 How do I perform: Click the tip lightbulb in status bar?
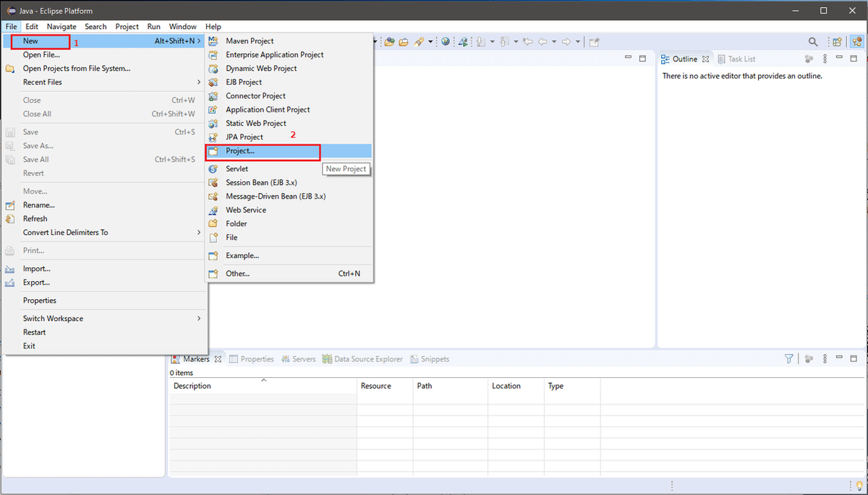[859, 486]
